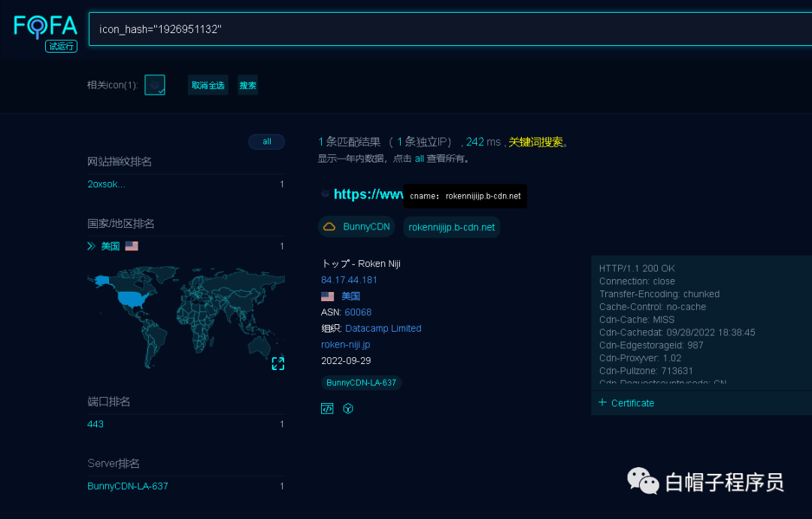Screen dimensions: 812x519
Task: Click the BunnyCDN-LA-637 tag in result
Action: (361, 383)
